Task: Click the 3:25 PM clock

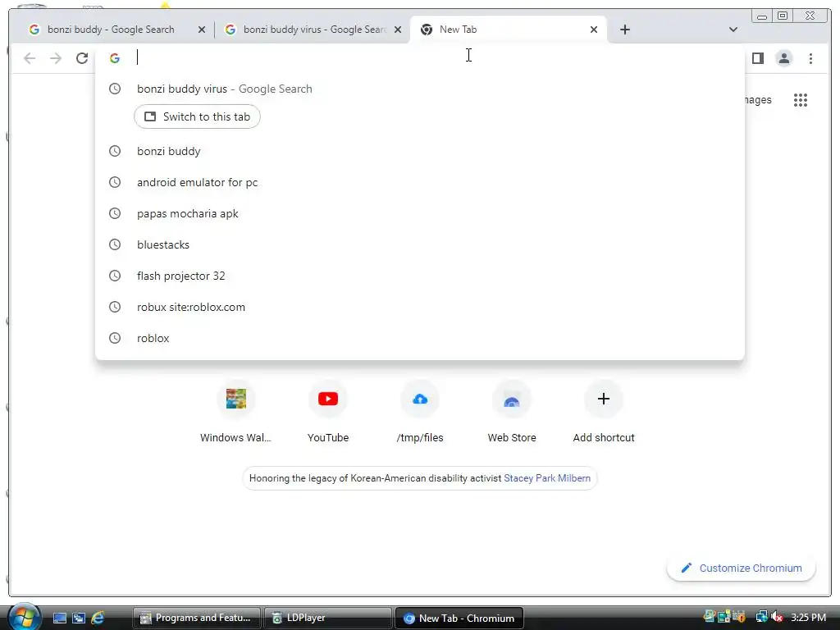Action: 808,617
